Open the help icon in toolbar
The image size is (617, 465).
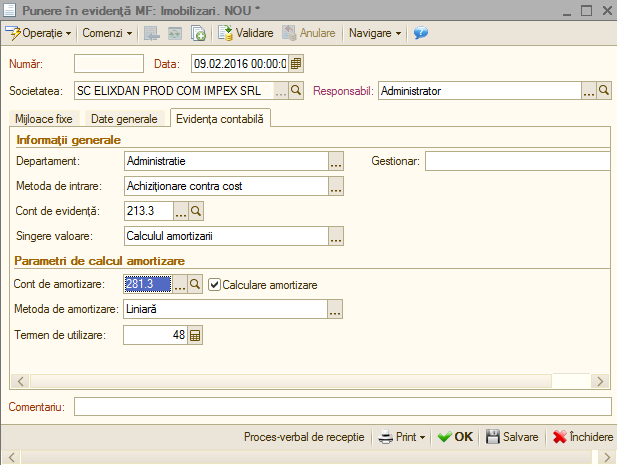click(421, 33)
